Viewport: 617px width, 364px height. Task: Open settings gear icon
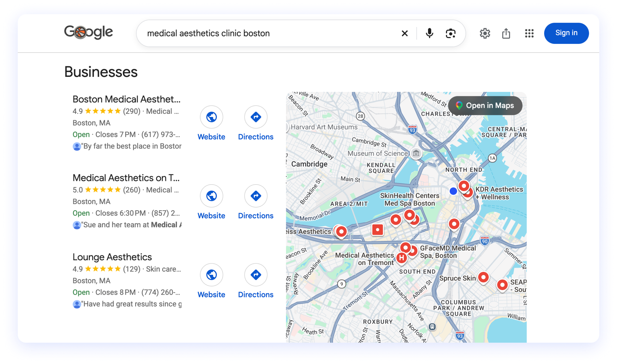(484, 33)
